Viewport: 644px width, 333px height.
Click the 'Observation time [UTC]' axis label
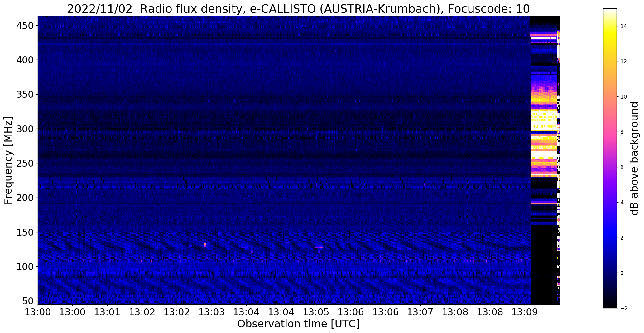[x=298, y=324]
